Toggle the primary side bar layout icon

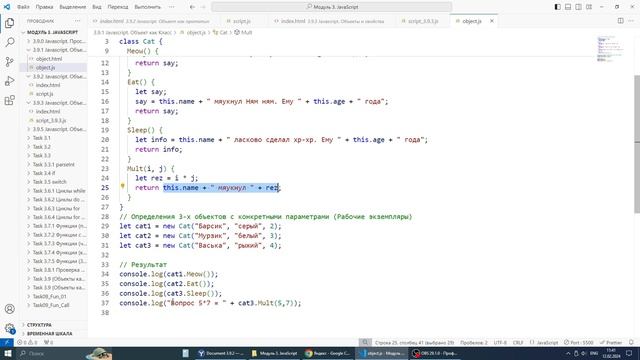pos(558,7)
